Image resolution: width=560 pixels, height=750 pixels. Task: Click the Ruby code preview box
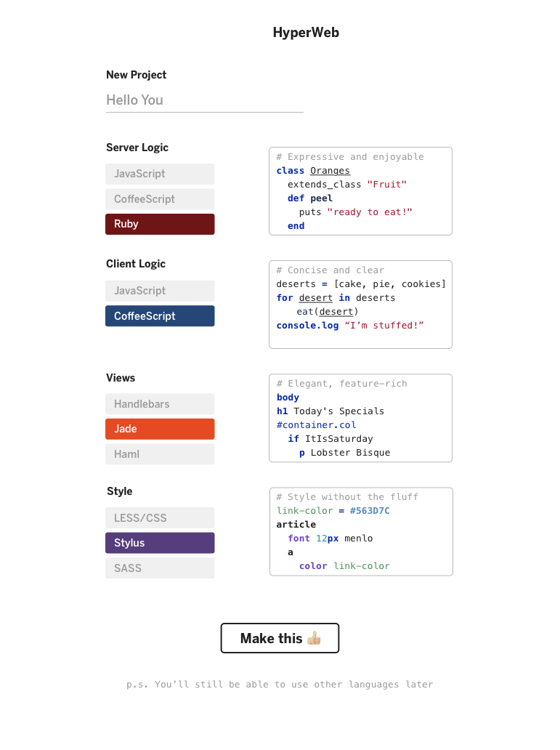click(360, 191)
